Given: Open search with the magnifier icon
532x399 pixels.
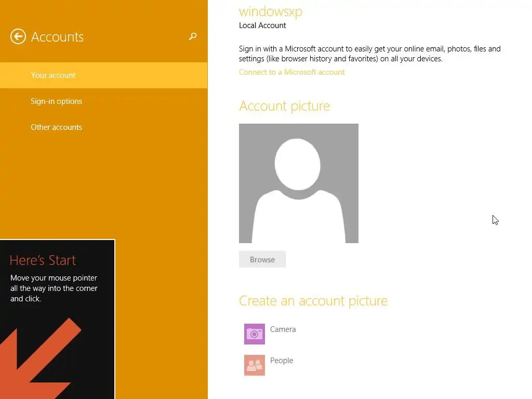Looking at the screenshot, I should pos(193,36).
